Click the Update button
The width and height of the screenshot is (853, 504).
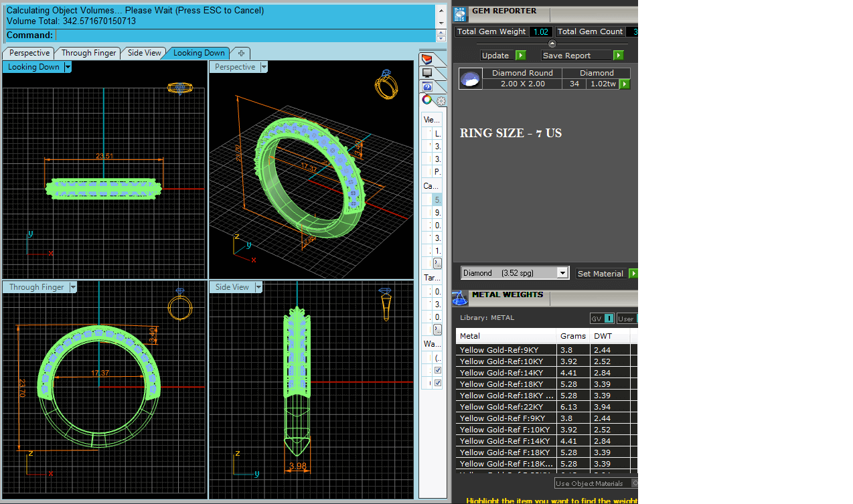[495, 56]
